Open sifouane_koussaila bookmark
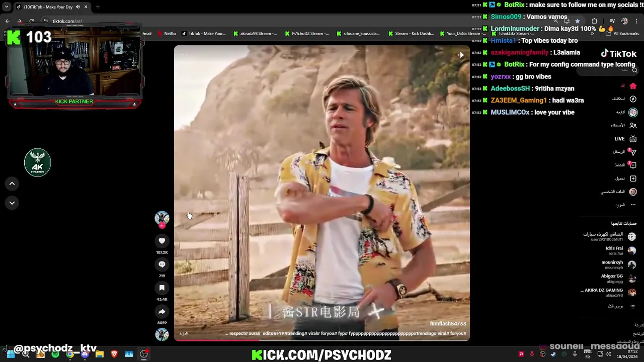This screenshot has height=362, width=644. click(358, 33)
